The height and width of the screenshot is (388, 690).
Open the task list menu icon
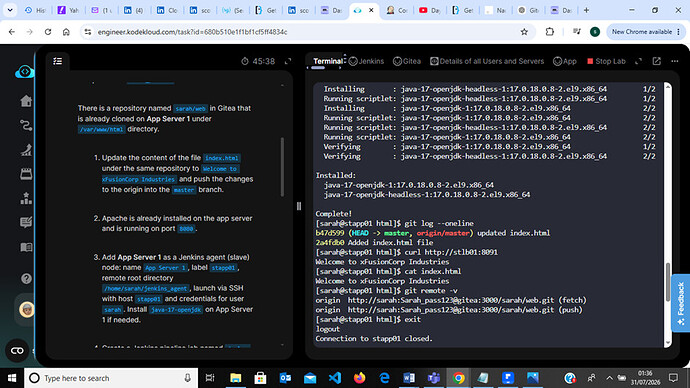(x=58, y=61)
